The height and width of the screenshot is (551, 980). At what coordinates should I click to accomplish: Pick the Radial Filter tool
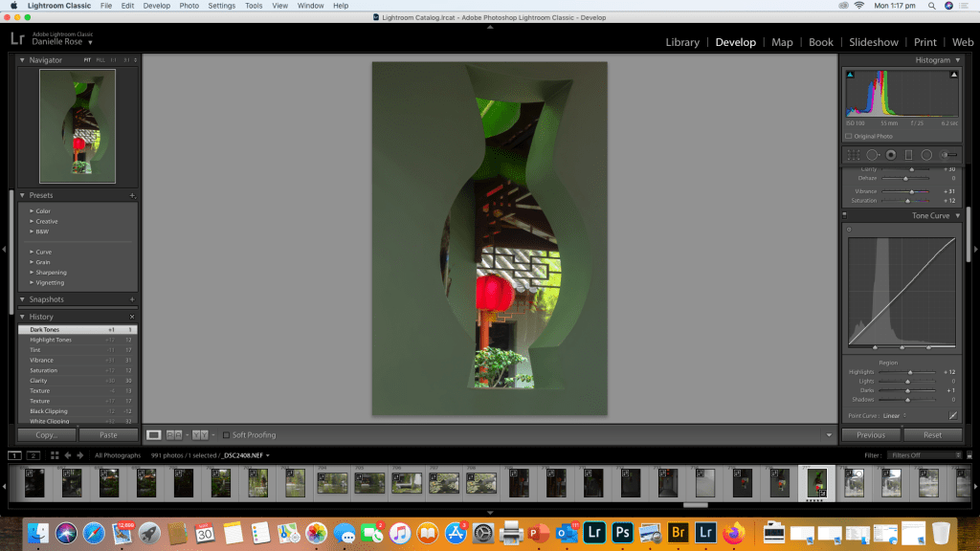tap(926, 155)
